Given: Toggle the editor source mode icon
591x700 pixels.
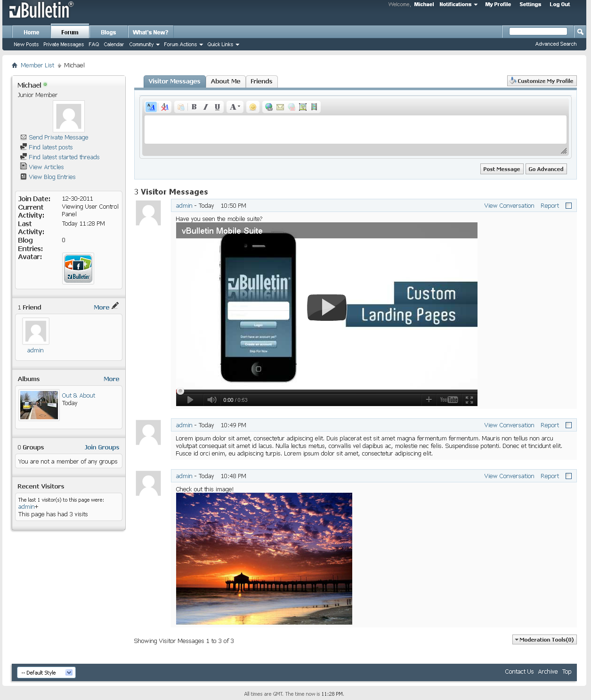Looking at the screenshot, I should tap(151, 107).
